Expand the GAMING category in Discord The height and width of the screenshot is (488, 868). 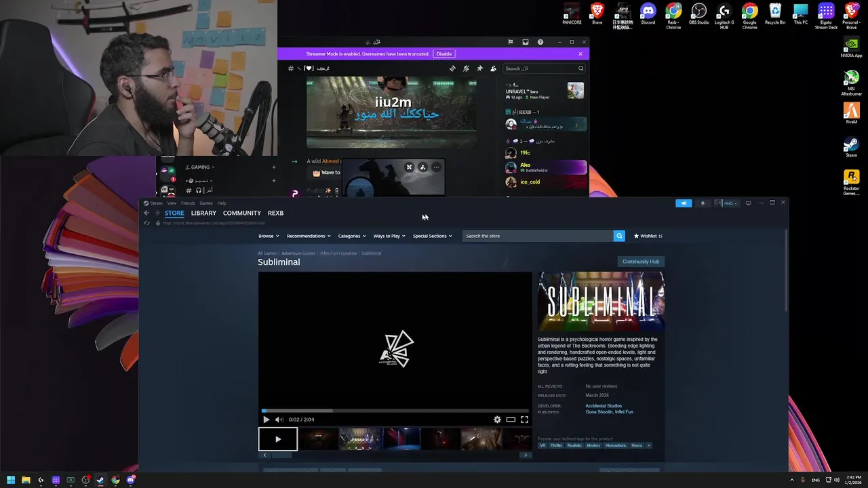tap(201, 167)
